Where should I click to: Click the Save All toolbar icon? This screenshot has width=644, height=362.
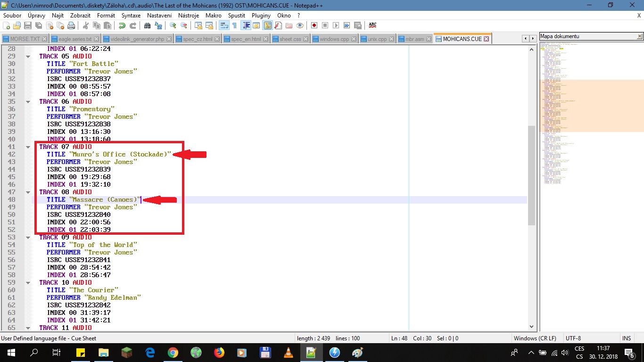pos(38,25)
